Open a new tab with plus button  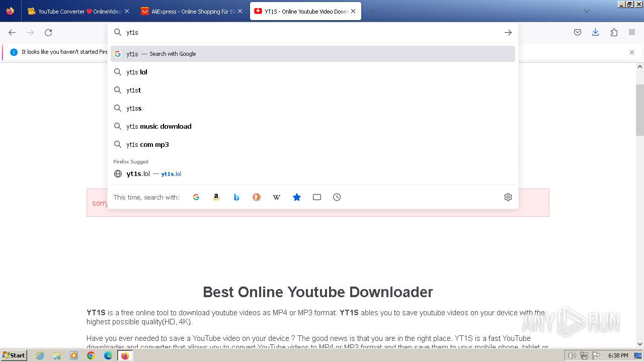pos(372,11)
